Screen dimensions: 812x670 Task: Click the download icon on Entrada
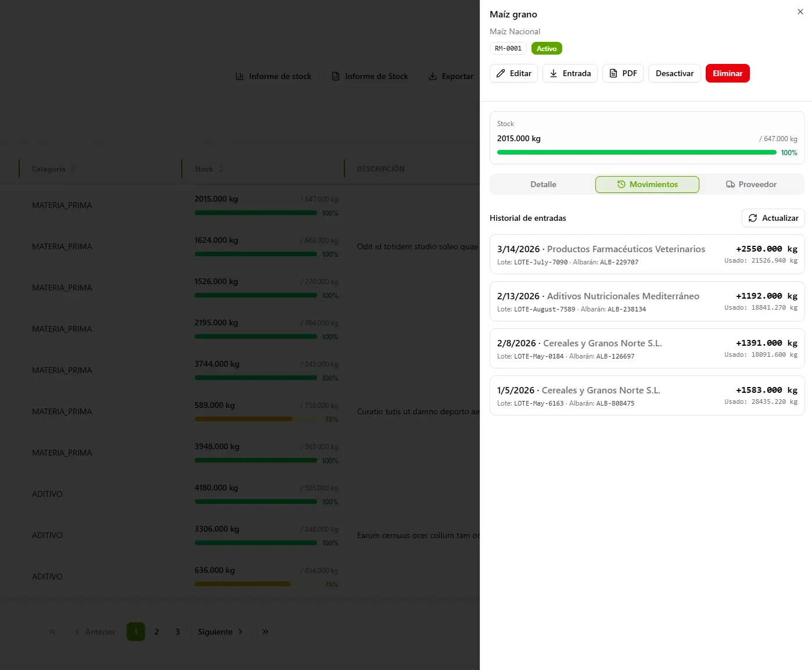pos(554,73)
